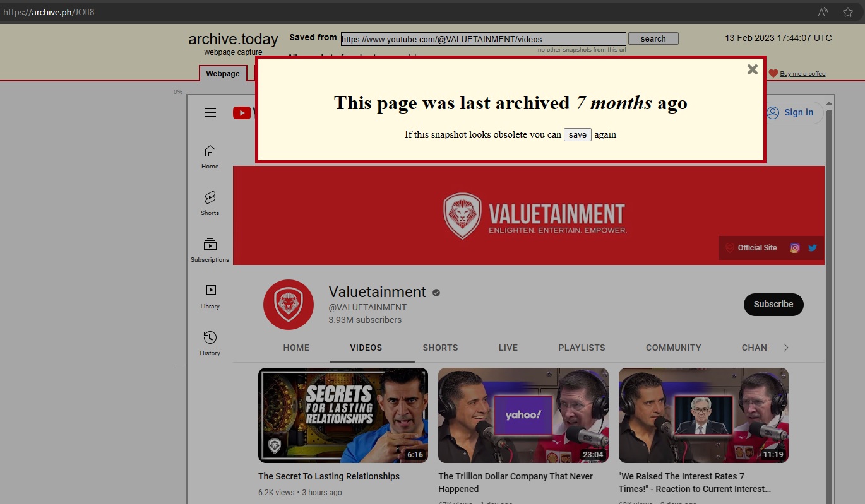The width and height of the screenshot is (865, 504).
Task: Click the 23:04 duration badge
Action: [593, 455]
